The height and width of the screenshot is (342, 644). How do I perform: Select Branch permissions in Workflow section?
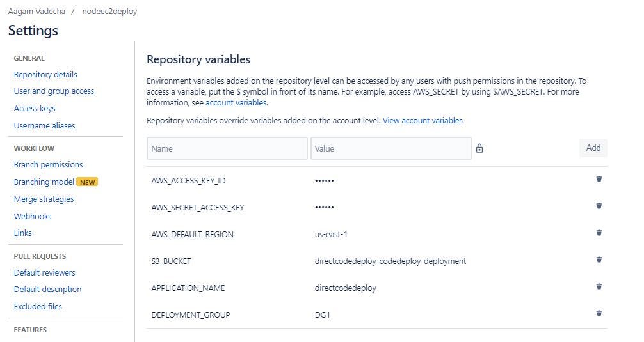(x=48, y=164)
